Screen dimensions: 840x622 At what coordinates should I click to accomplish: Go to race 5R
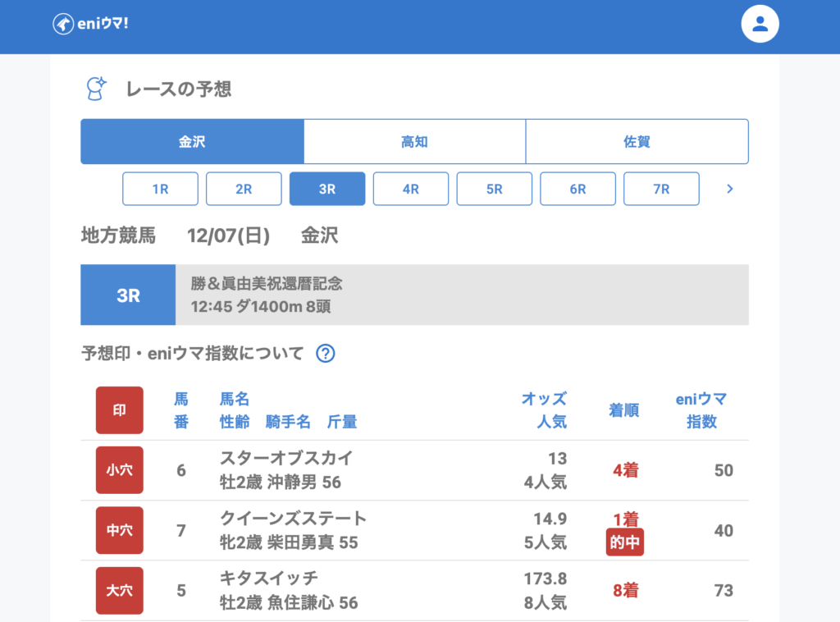point(494,189)
